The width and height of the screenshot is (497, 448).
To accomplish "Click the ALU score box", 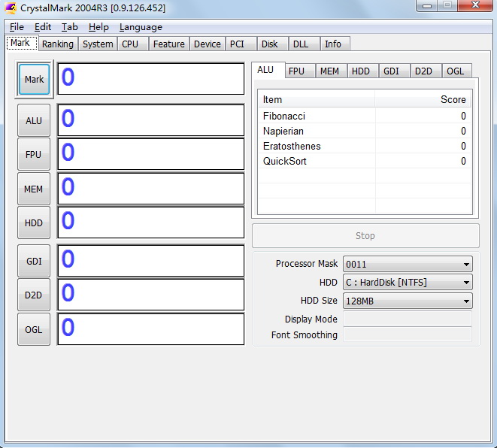I will (x=151, y=120).
